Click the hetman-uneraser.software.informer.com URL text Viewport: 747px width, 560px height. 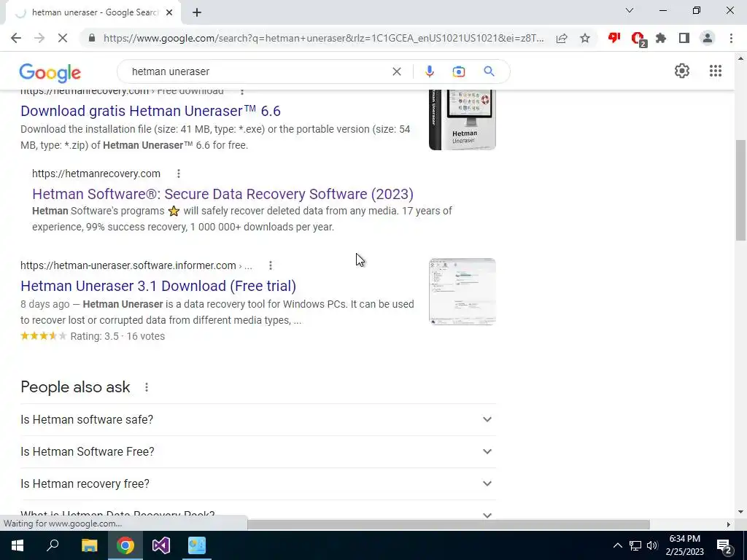128,265
